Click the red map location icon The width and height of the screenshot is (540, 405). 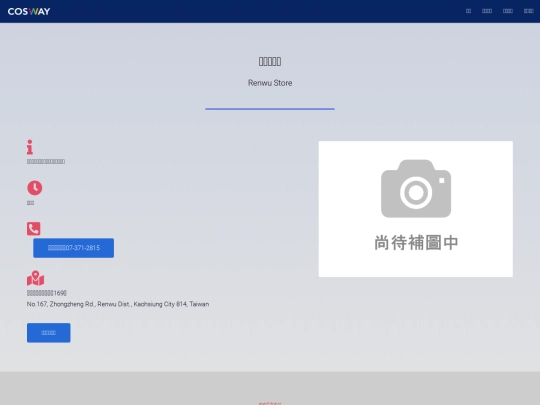[x=35, y=278]
